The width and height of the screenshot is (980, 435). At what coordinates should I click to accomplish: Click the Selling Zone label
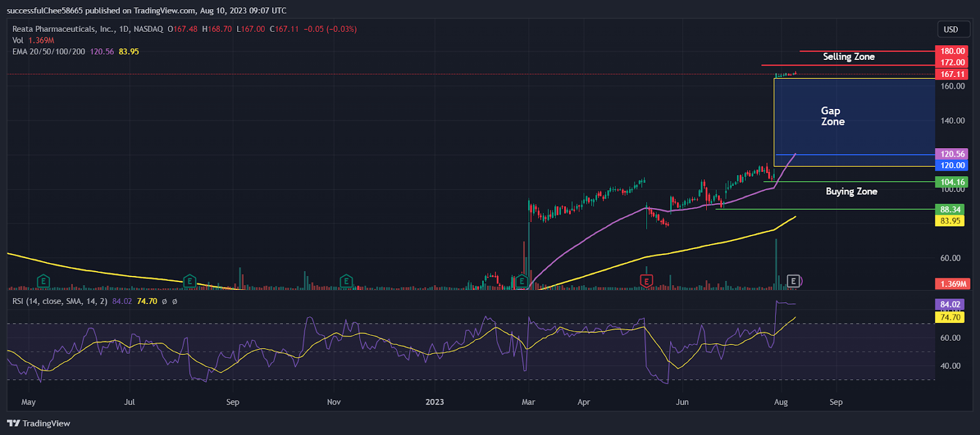tap(848, 56)
